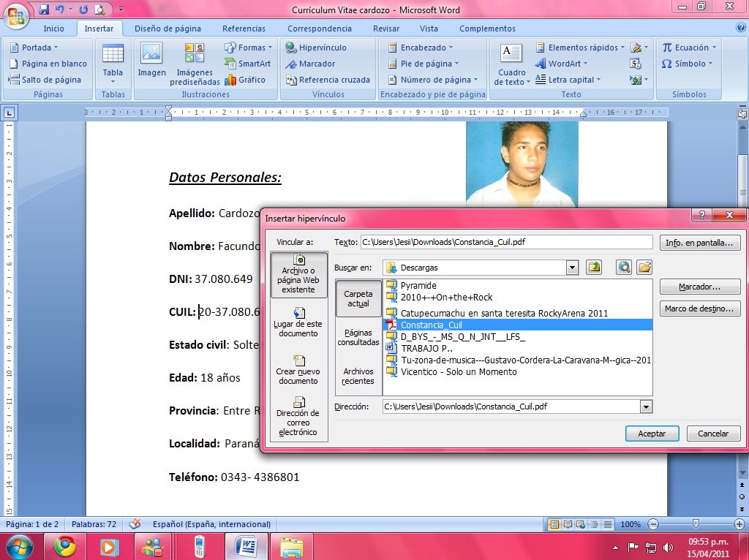Click the Texto input field

[506, 242]
